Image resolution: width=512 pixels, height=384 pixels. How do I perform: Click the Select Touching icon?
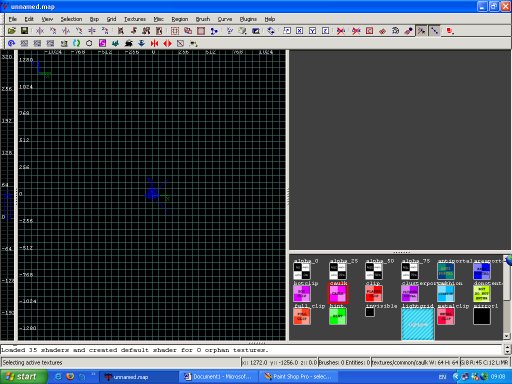pyautogui.click(x=134, y=31)
